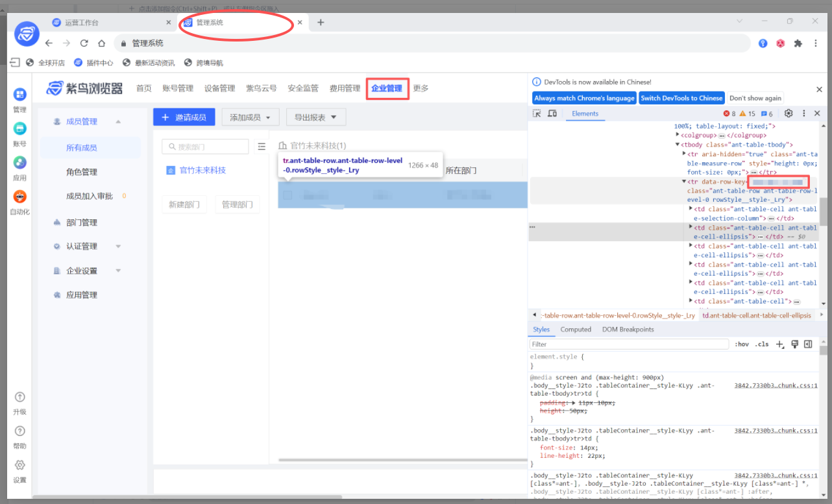Viewport: 832px width, 504px height.
Task: Click Switch DevTools to Chinese
Action: 681,98
